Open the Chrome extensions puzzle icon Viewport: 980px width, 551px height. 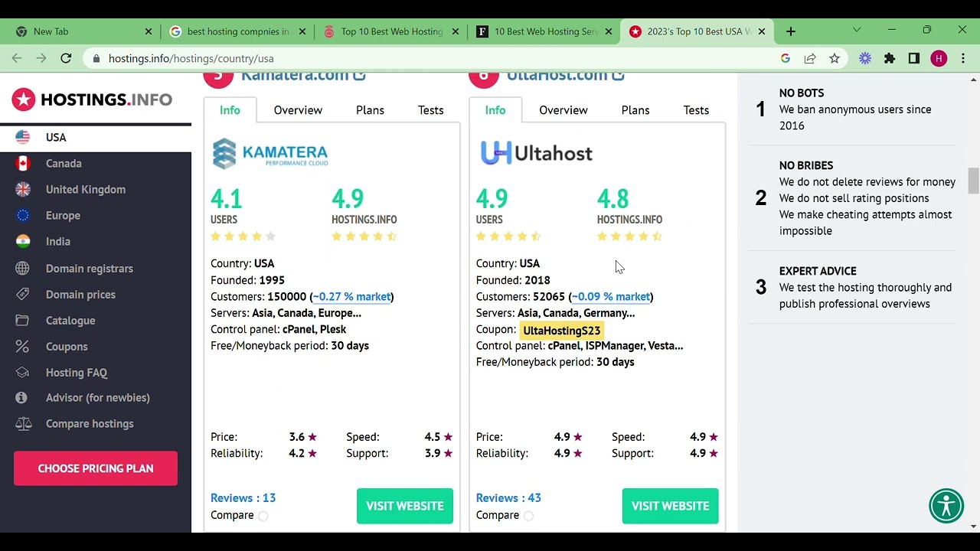click(x=890, y=58)
